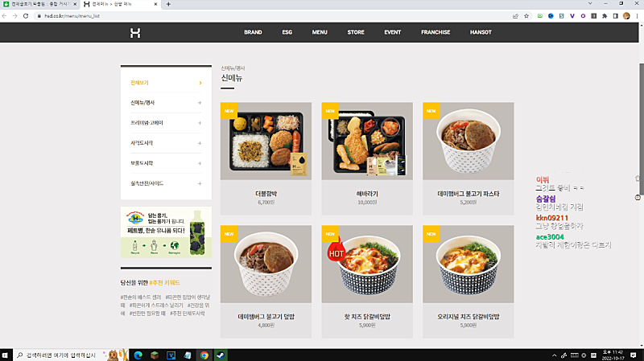This screenshot has height=361, width=644.
Task: Open the 데미햄버그 불고기 파스타 image
Action: coord(469,142)
